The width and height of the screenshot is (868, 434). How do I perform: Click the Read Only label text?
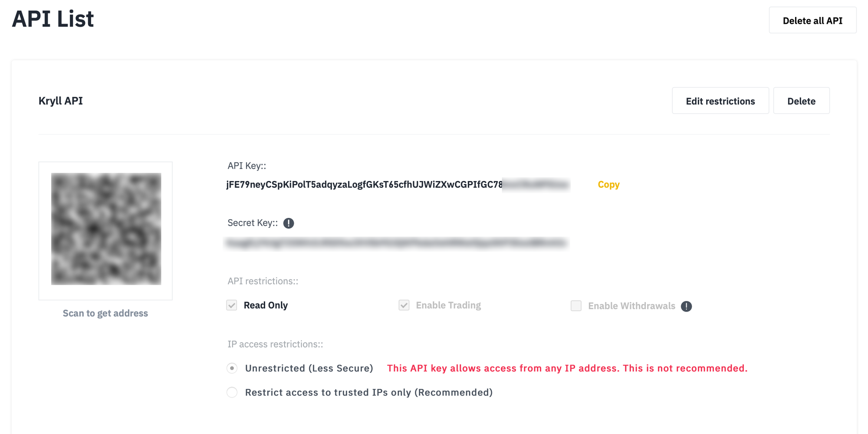tap(266, 306)
